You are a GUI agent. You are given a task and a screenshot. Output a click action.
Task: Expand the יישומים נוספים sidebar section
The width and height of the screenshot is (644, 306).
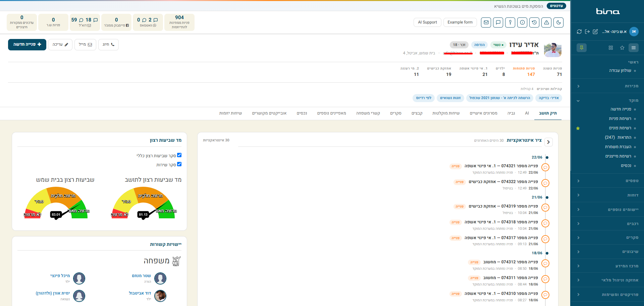pos(607,210)
